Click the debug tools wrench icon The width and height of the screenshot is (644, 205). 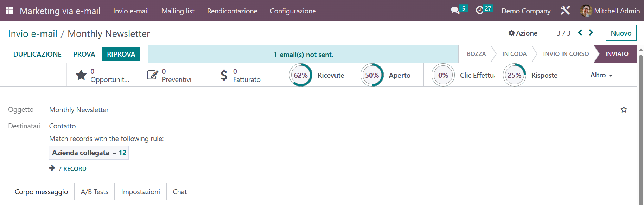tap(565, 11)
